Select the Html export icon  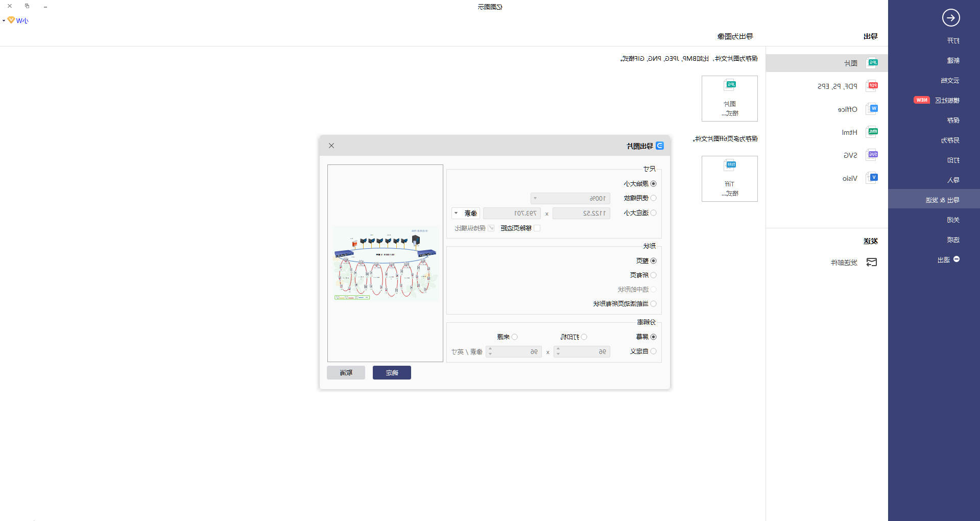(x=872, y=132)
